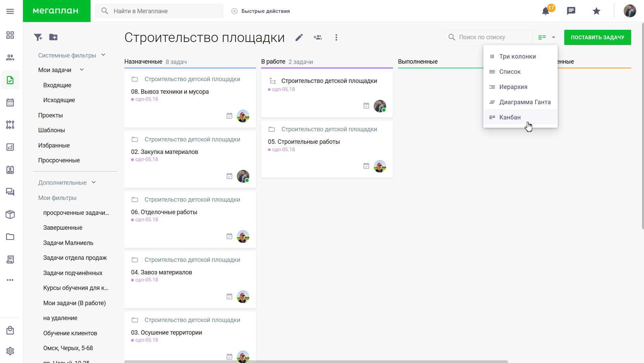Edit project title with pencil icon
Screen dimensions: 644x363
(x=299, y=38)
